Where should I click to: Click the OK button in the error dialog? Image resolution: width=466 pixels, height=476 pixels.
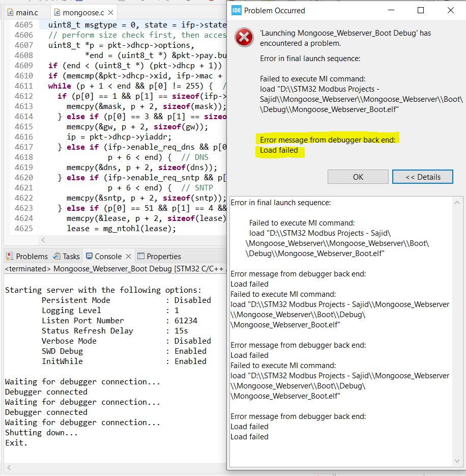358,176
